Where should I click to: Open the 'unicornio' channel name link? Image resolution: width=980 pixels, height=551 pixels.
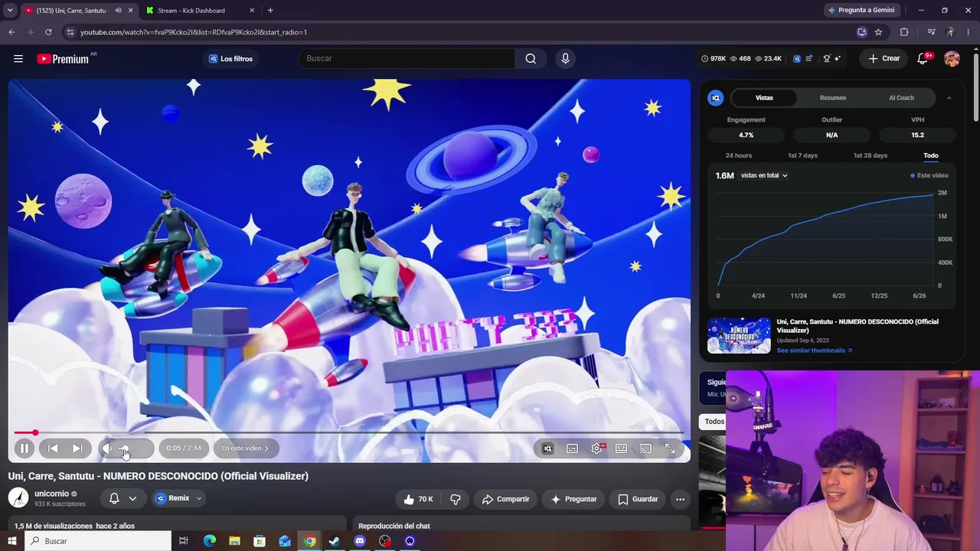point(52,494)
